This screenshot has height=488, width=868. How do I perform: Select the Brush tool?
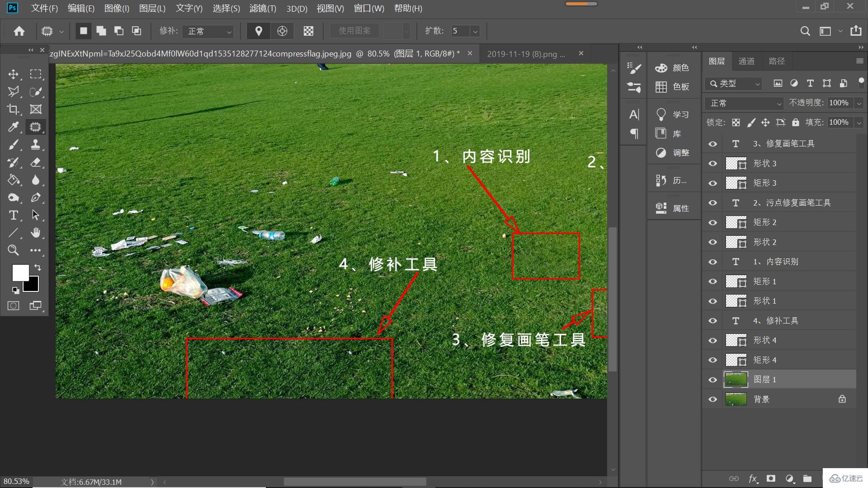14,145
